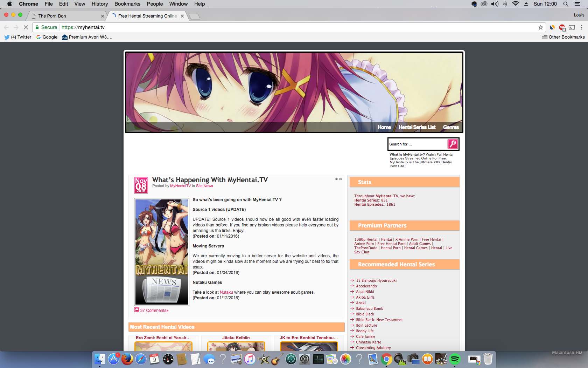Open the Adblock Plus extension icon
The width and height of the screenshot is (588, 368).
[x=562, y=27]
